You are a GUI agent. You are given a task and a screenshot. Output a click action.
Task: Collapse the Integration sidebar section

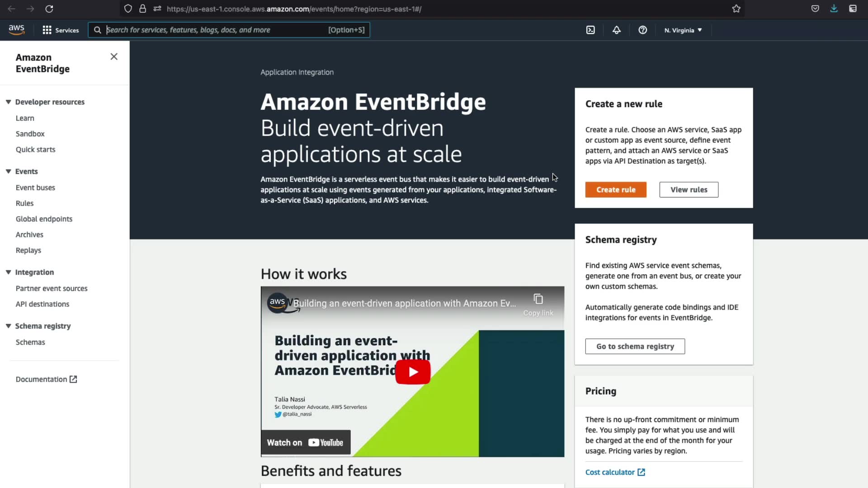[x=9, y=272]
